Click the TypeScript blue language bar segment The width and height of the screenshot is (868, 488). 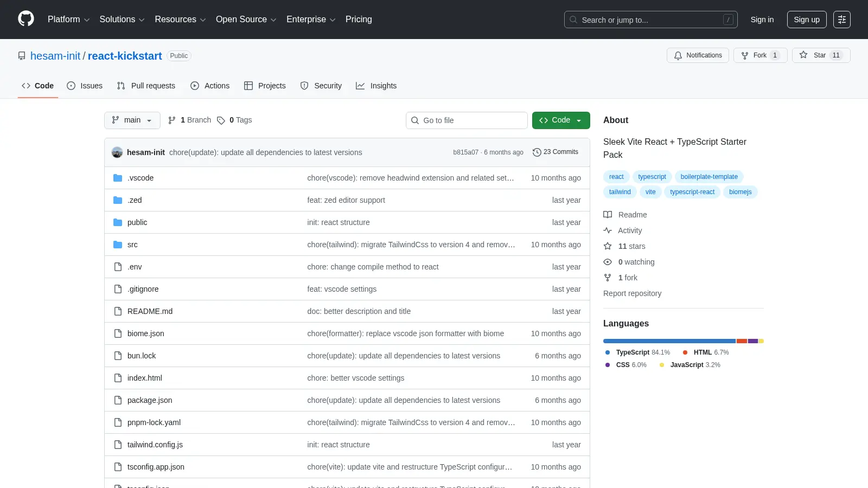[669, 341]
